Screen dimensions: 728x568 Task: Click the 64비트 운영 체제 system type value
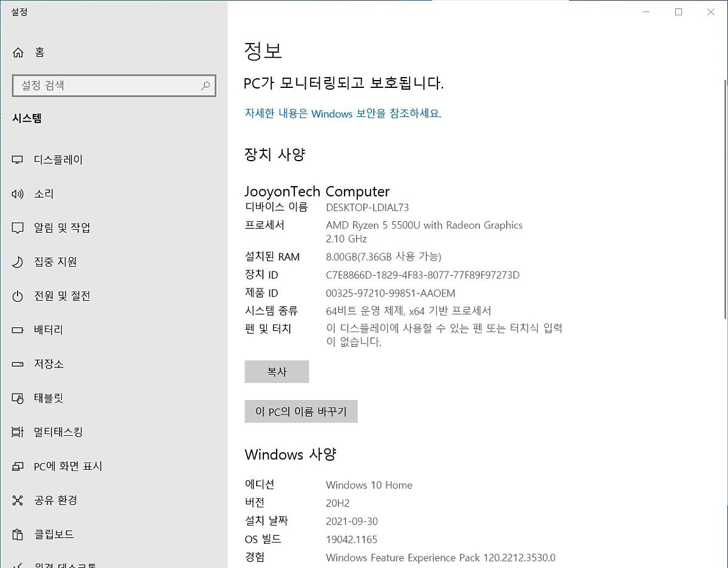(x=408, y=311)
